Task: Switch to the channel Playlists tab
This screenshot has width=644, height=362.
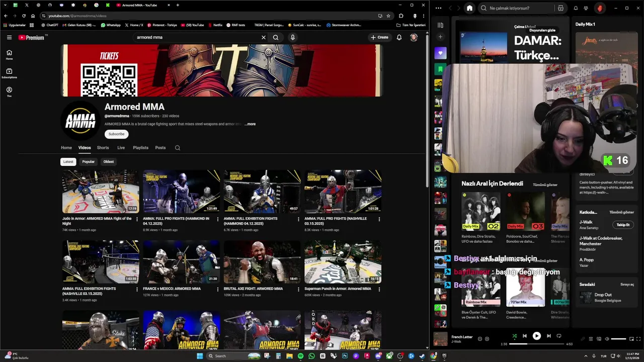Action: pyautogui.click(x=140, y=148)
